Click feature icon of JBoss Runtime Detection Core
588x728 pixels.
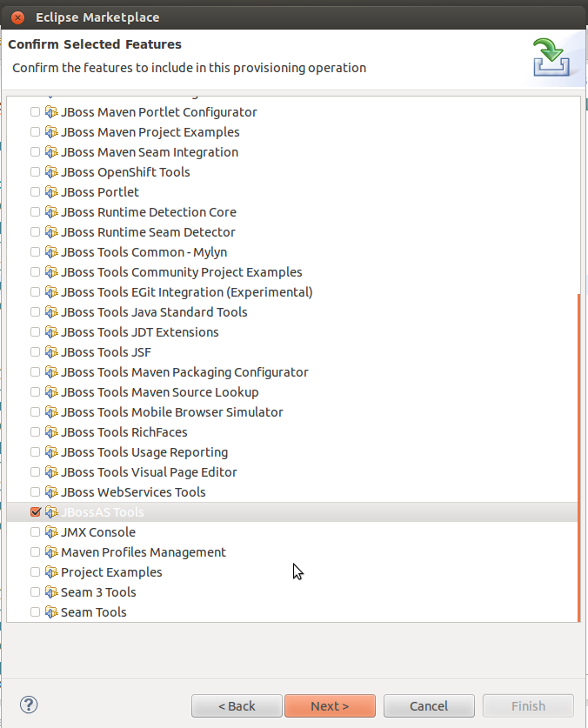click(x=51, y=211)
